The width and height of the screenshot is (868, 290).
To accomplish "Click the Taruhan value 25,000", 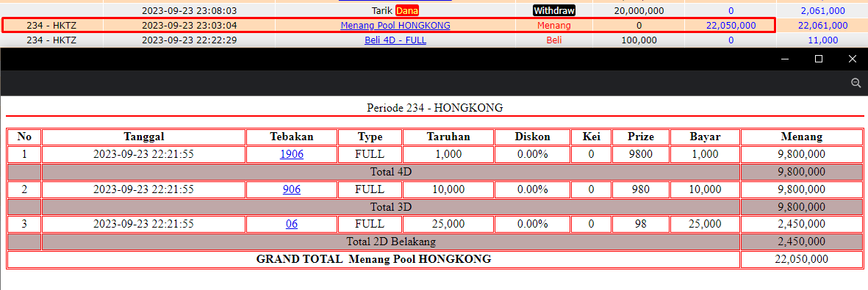I will 448,224.
